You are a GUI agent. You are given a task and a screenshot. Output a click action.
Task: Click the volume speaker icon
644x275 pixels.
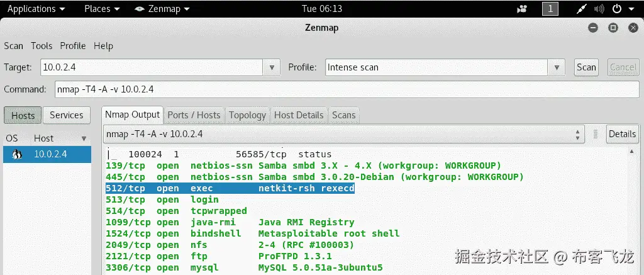tap(599, 9)
